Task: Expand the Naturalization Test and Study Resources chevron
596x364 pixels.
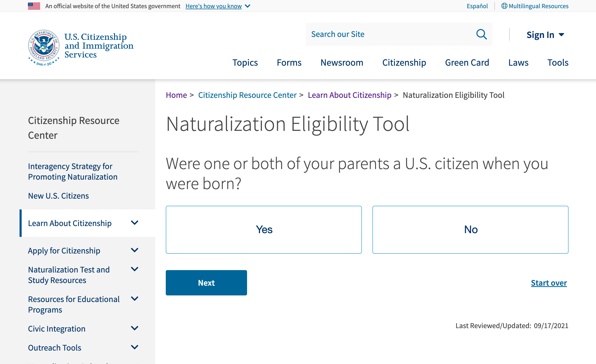Action: coord(135,269)
